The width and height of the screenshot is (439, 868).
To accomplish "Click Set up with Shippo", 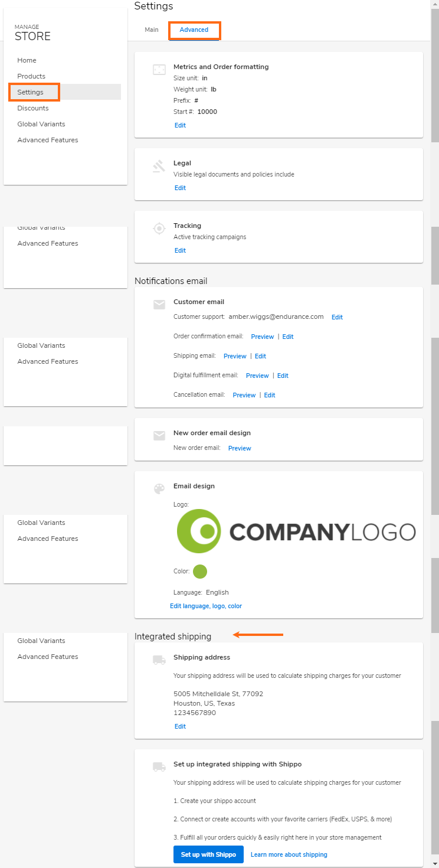I will [x=208, y=854].
